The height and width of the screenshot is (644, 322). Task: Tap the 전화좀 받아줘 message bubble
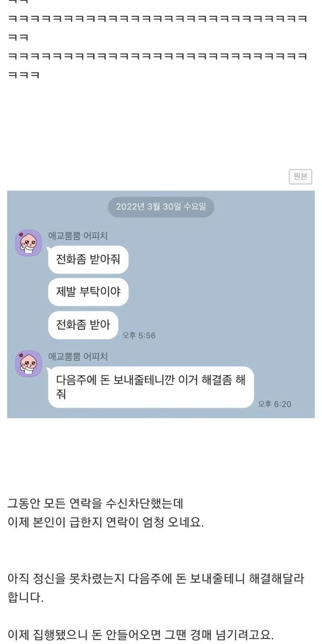tap(88, 260)
